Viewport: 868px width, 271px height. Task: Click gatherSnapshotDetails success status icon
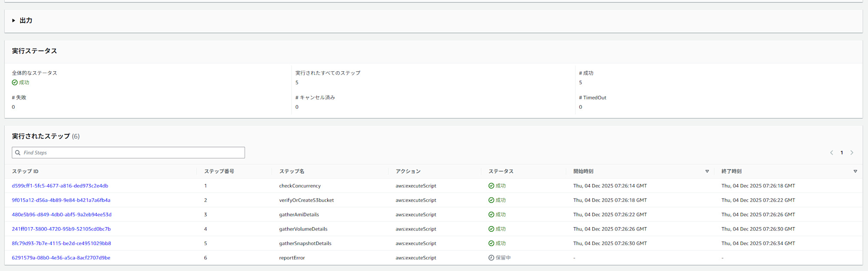click(x=491, y=243)
